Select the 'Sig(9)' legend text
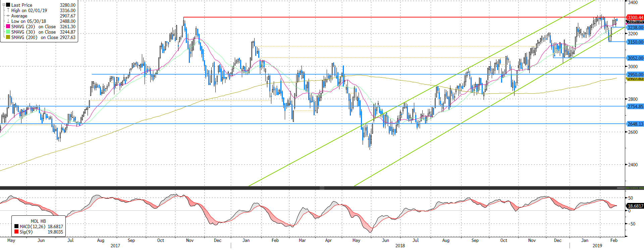 coord(26,232)
